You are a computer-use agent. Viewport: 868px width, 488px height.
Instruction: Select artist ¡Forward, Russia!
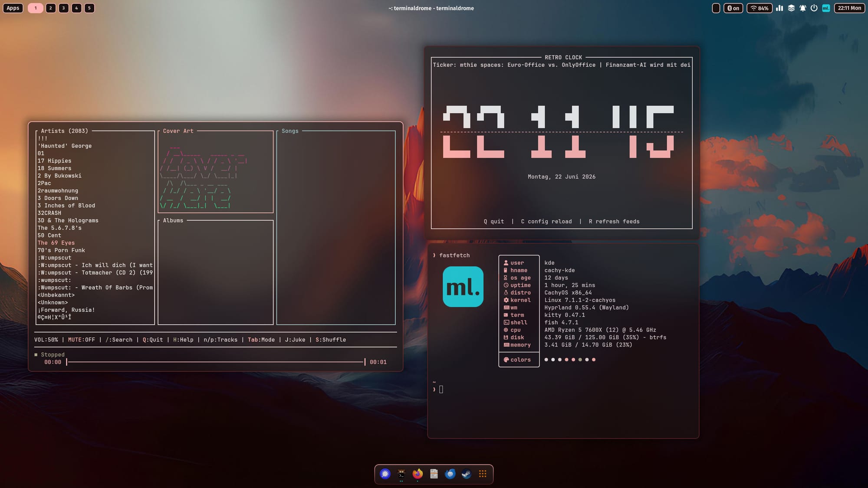click(x=66, y=310)
